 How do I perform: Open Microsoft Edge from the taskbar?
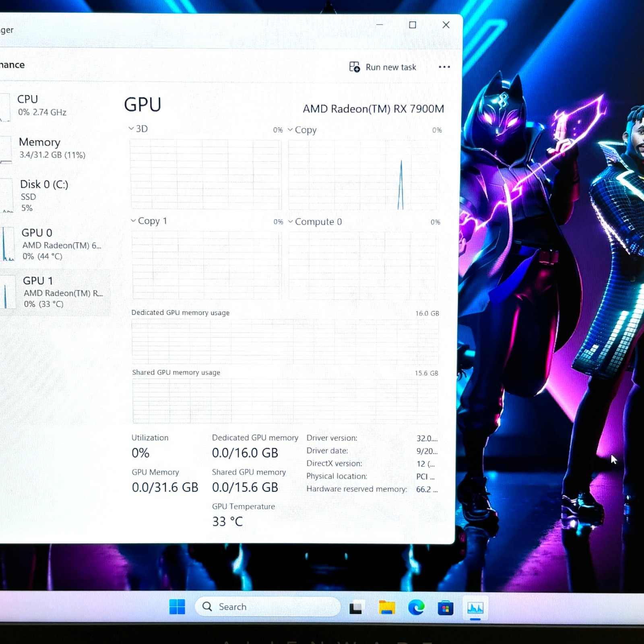pos(416,607)
